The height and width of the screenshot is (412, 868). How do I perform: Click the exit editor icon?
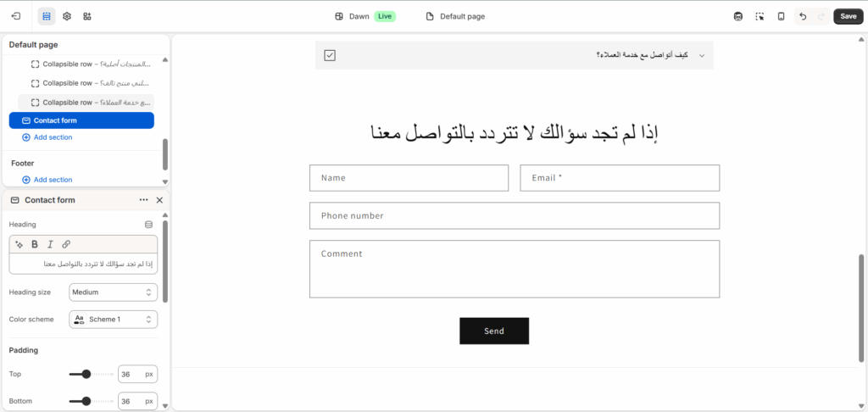[x=16, y=16]
